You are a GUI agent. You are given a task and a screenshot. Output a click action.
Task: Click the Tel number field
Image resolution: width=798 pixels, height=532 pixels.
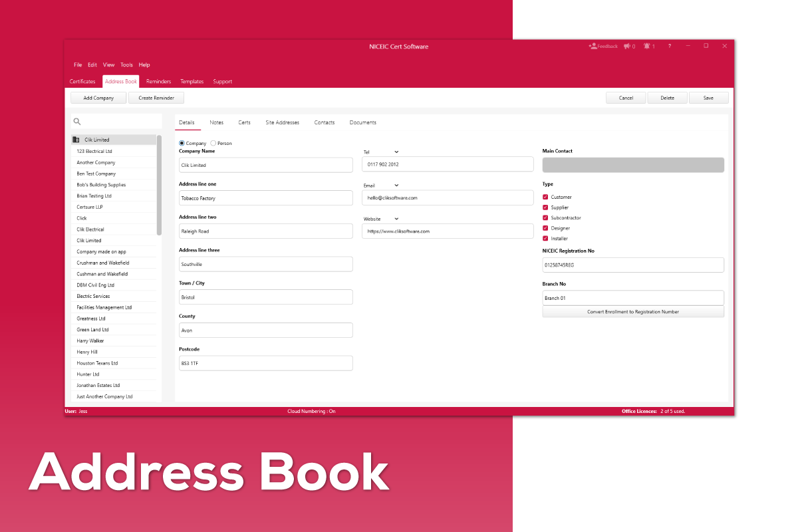coord(448,164)
